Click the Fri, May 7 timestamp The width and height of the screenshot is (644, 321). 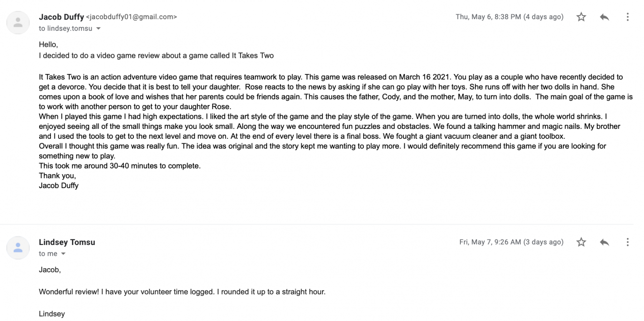511,243
